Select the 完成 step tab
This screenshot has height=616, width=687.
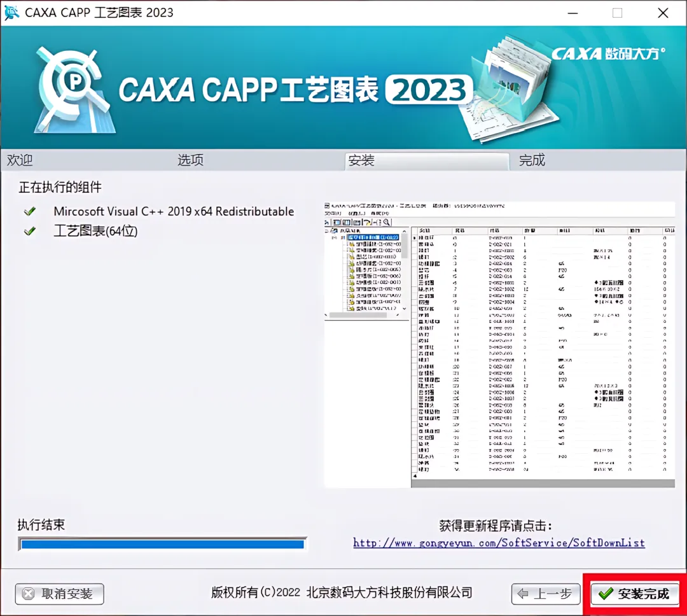pos(532,160)
